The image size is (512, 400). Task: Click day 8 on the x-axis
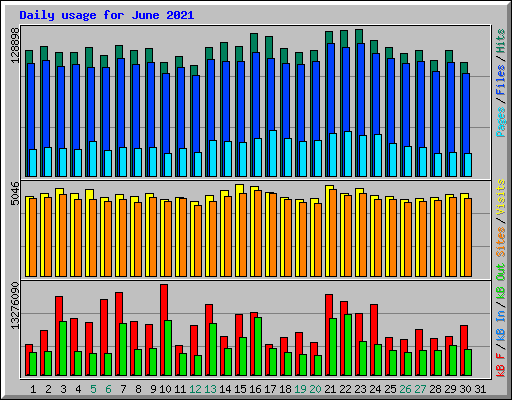[138, 389]
